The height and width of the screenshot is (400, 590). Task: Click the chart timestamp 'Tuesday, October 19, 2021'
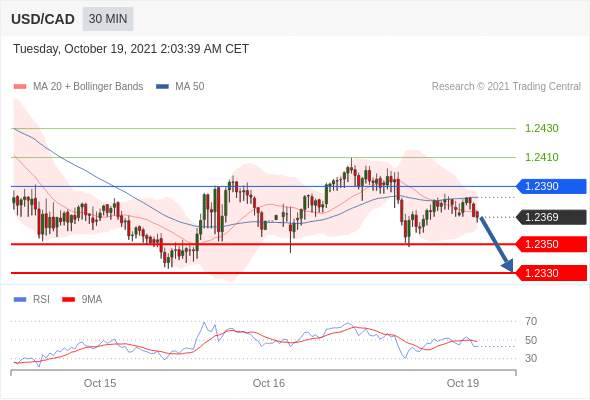pos(131,49)
